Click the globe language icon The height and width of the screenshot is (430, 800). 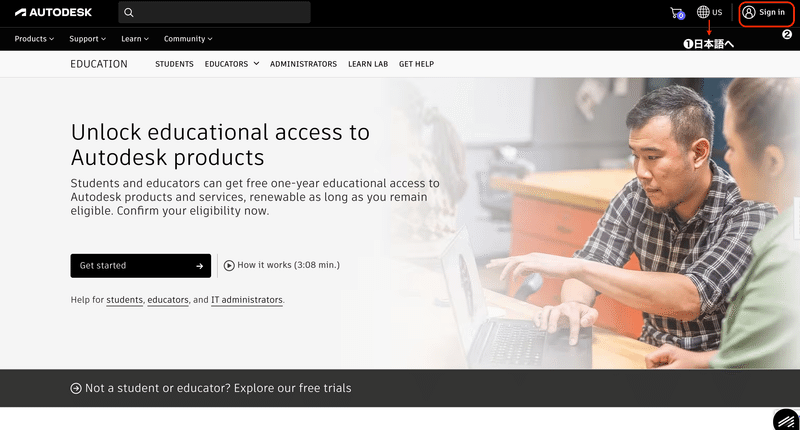tap(703, 12)
